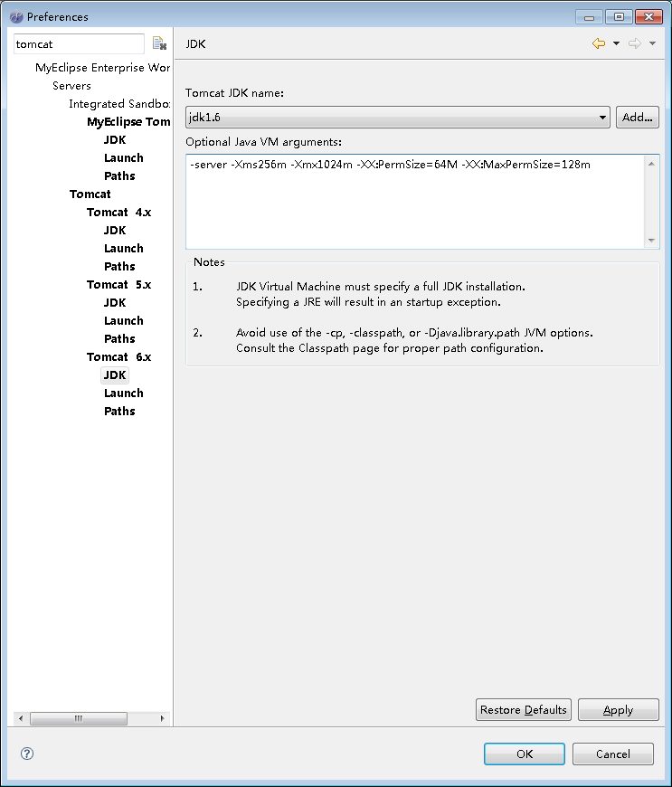This screenshot has width=672, height=787.
Task: Click the Apply button
Action: tap(619, 710)
